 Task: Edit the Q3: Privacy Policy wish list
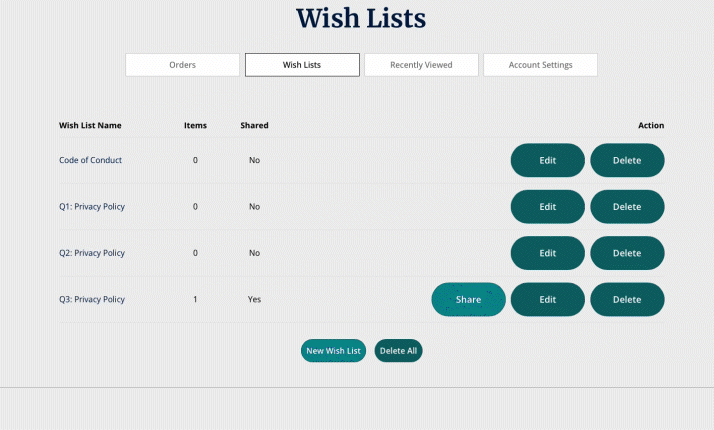tap(547, 300)
